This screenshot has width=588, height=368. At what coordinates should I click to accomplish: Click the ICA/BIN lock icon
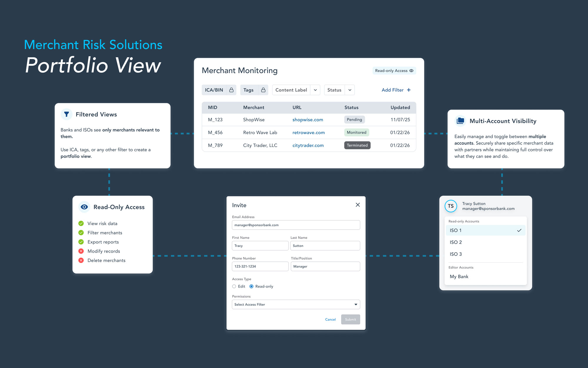pos(231,90)
